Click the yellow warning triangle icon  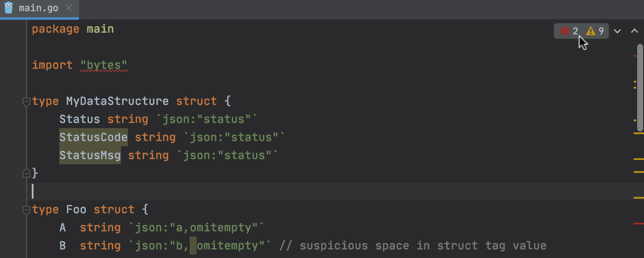[591, 31]
